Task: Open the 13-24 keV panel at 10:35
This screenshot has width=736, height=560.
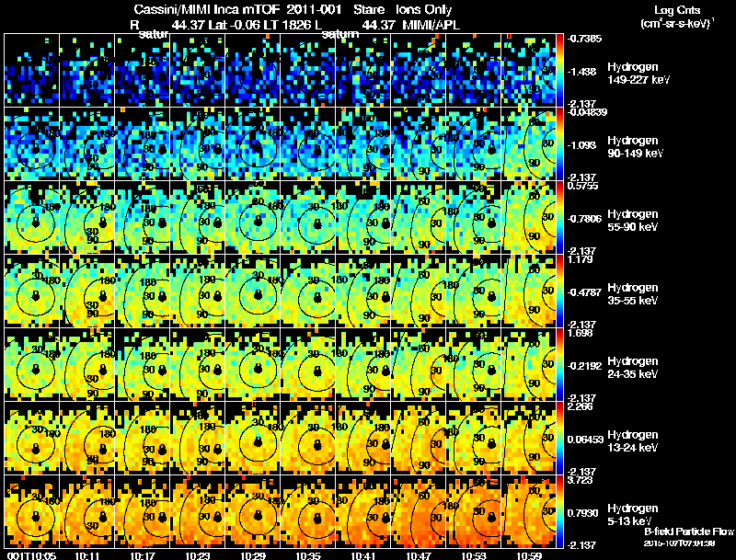Action: coord(308,439)
